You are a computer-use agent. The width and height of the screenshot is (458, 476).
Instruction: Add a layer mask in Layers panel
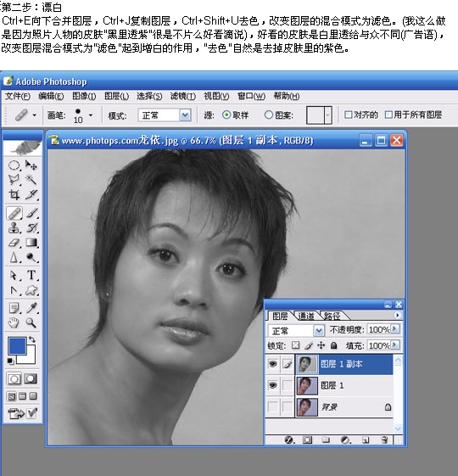(307, 440)
